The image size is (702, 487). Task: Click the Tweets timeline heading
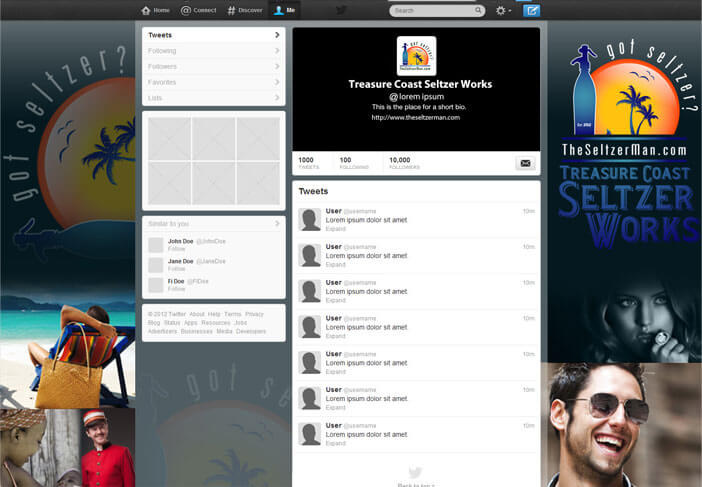tap(313, 191)
